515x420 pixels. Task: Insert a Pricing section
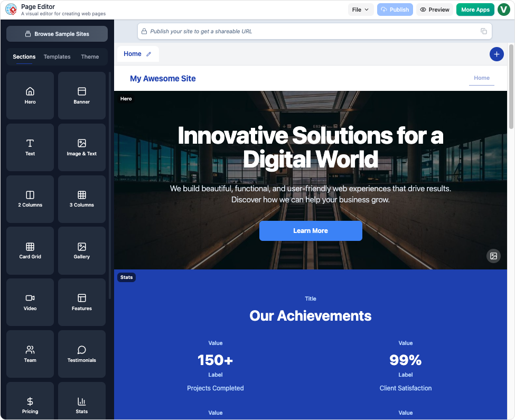pyautogui.click(x=30, y=405)
